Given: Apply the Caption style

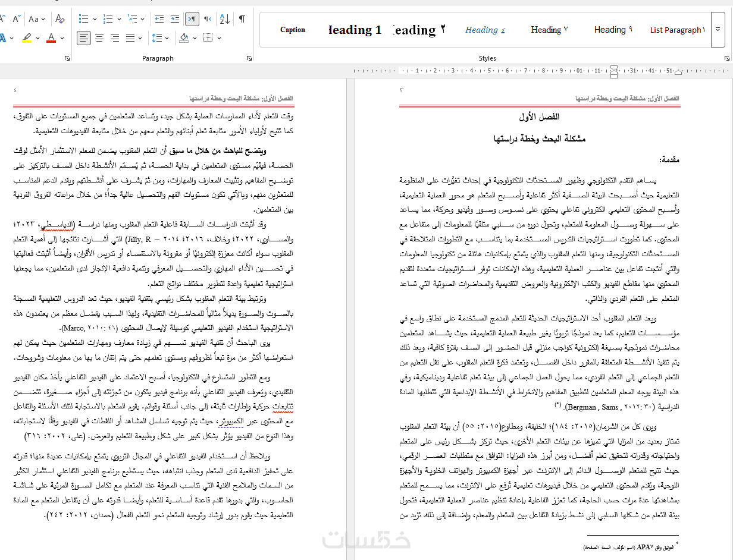Looking at the screenshot, I should 293,30.
